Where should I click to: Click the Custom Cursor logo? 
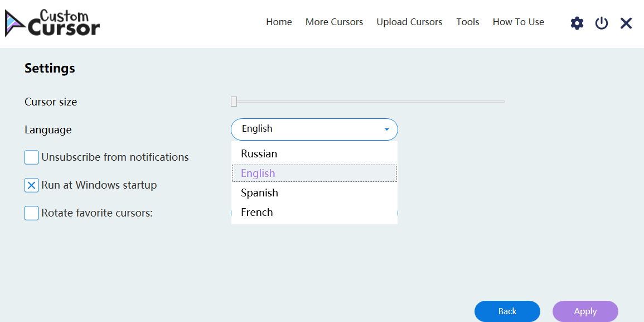[52, 22]
